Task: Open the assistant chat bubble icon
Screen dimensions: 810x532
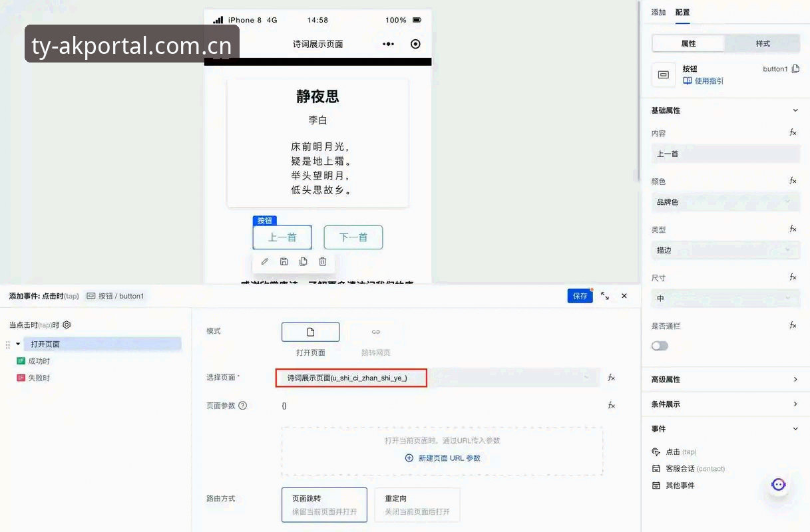Action: [779, 485]
